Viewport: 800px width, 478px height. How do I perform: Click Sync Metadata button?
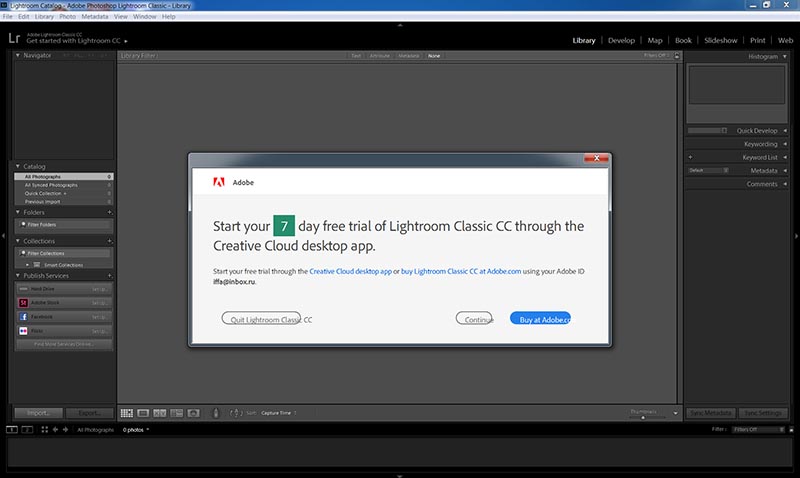(x=710, y=413)
